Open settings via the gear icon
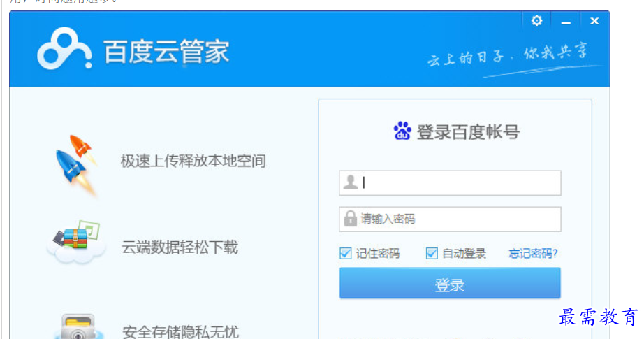 (x=536, y=20)
